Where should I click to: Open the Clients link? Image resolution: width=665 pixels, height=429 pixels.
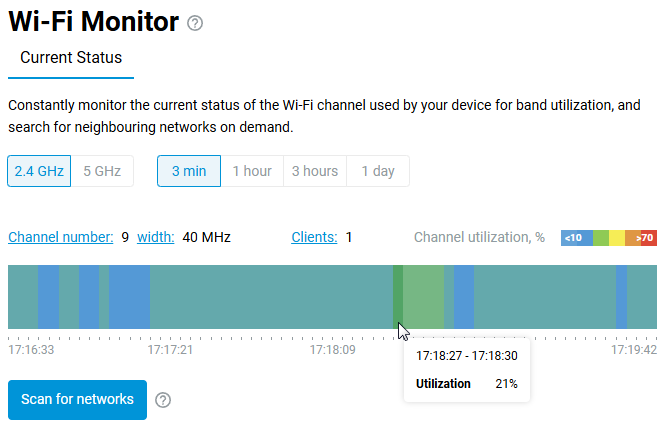[x=314, y=237]
